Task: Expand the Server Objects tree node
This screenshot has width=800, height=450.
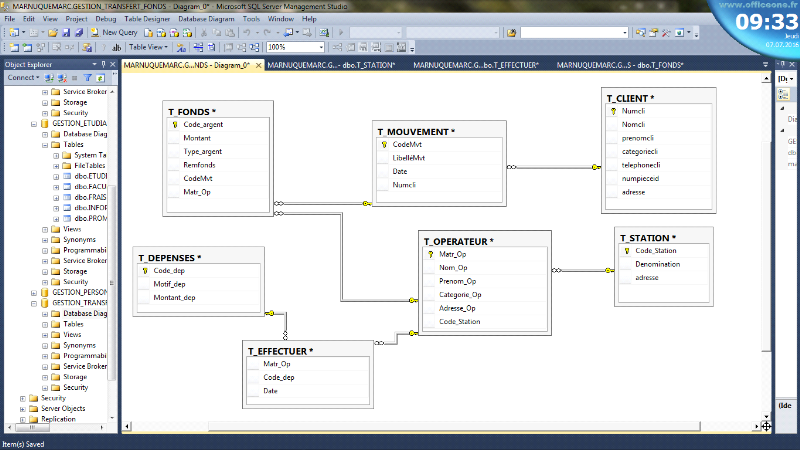Action: point(22,408)
